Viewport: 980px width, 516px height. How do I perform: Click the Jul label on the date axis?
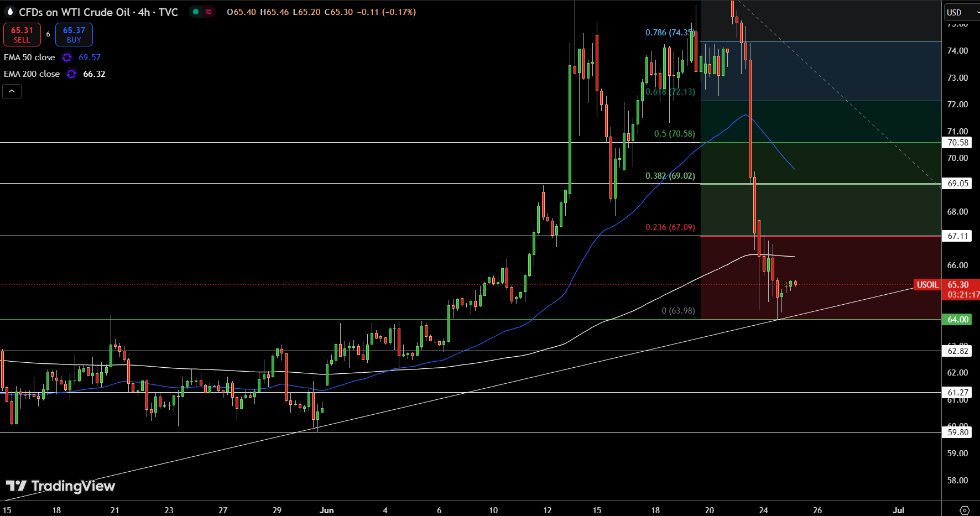(x=899, y=510)
